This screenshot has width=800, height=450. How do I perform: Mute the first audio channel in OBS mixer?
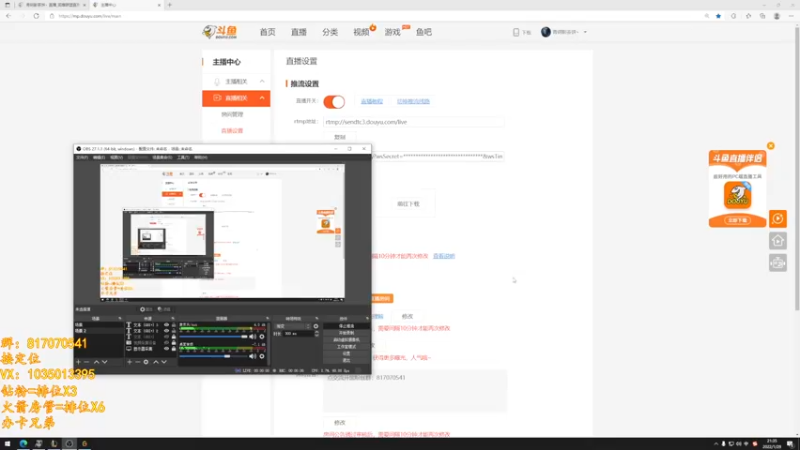tap(253, 337)
